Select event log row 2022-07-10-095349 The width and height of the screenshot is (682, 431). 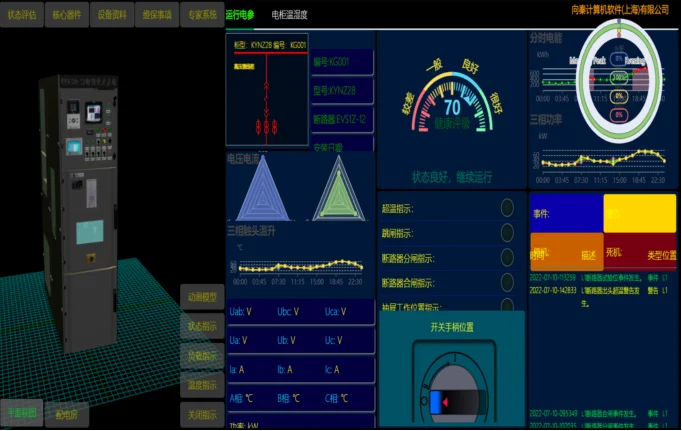coord(598,413)
